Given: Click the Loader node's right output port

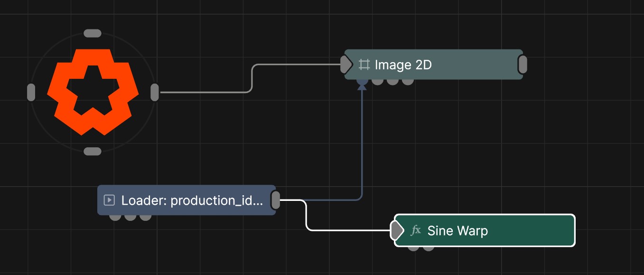Looking at the screenshot, I should click(x=276, y=200).
